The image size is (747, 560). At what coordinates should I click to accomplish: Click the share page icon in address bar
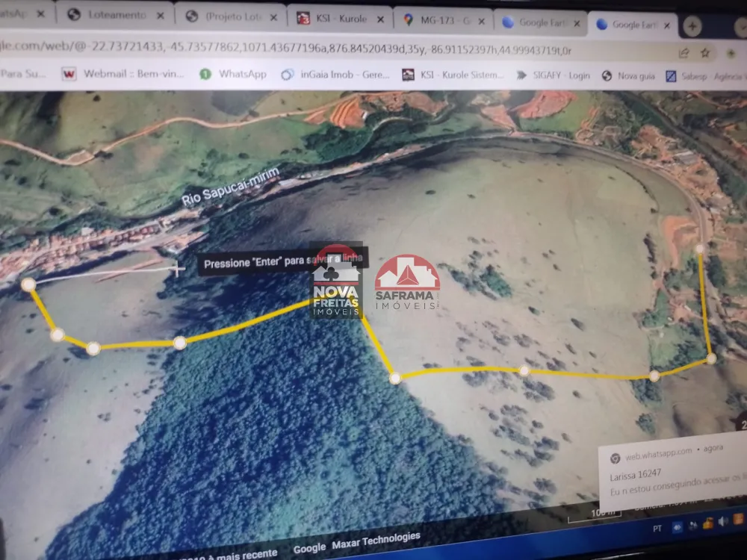(684, 52)
